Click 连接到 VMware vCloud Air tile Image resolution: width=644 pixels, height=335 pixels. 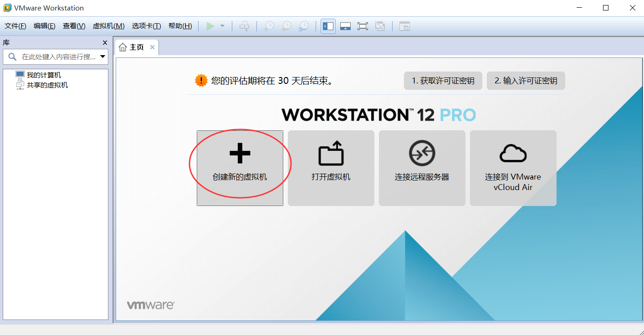[x=513, y=168]
